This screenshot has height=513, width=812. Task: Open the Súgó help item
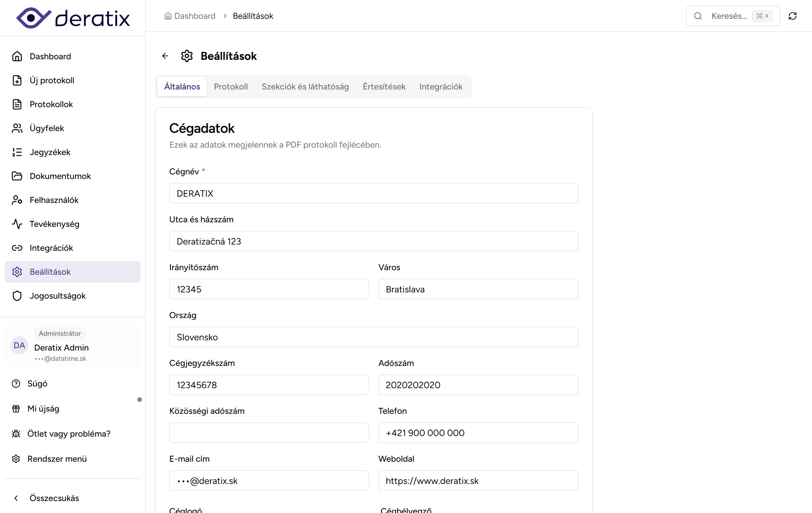click(37, 384)
